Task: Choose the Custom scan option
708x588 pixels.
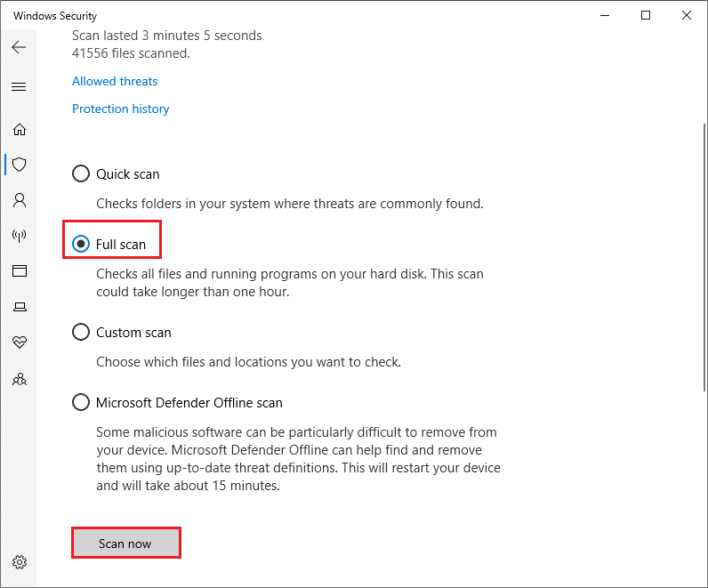Action: [x=81, y=332]
